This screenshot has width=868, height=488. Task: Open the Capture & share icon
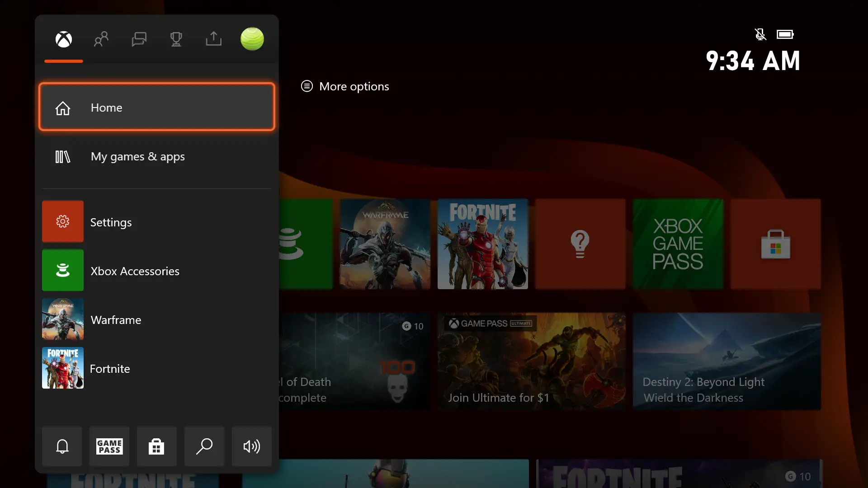pos(214,39)
